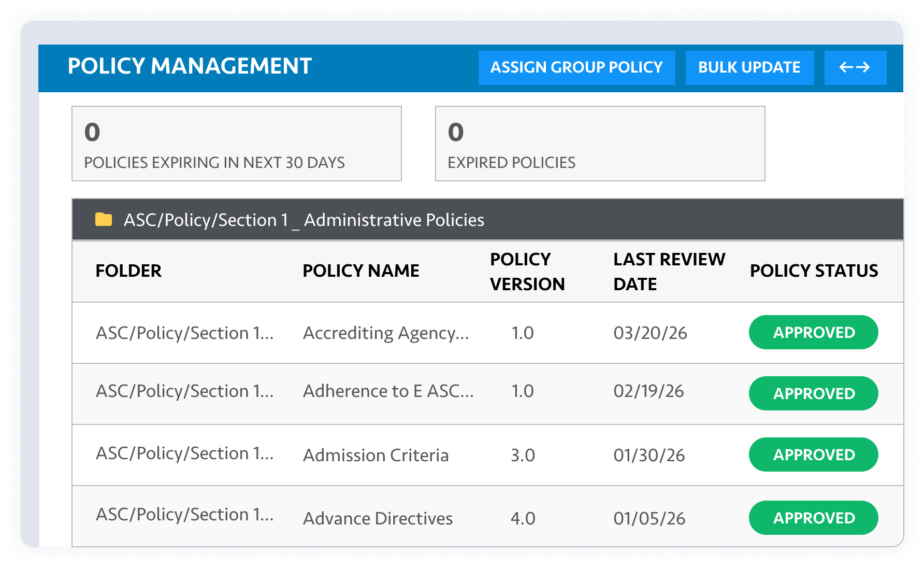Sort by the Last Review Date column header
Image resolution: width=924 pixels, height=568 pixels.
(669, 272)
